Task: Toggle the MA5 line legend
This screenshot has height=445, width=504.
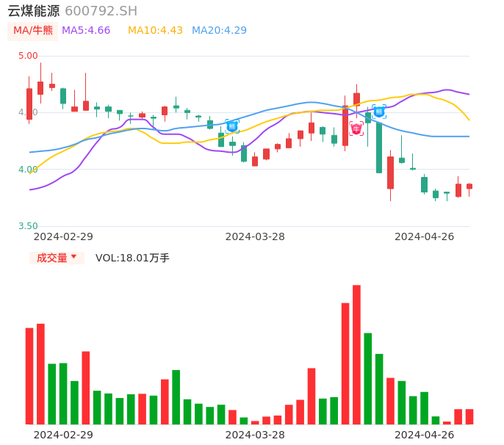Action: pyautogui.click(x=86, y=31)
